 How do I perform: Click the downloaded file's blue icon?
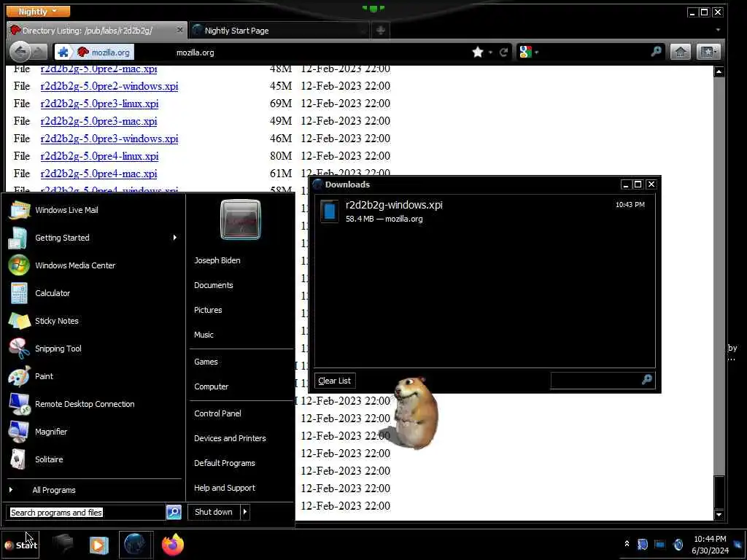(x=329, y=211)
